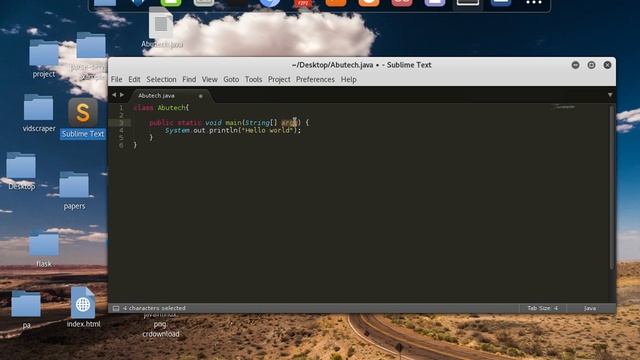Image resolution: width=640 pixels, height=360 pixels.
Task: Click the editor vertical scrollbar
Action: tap(611, 187)
